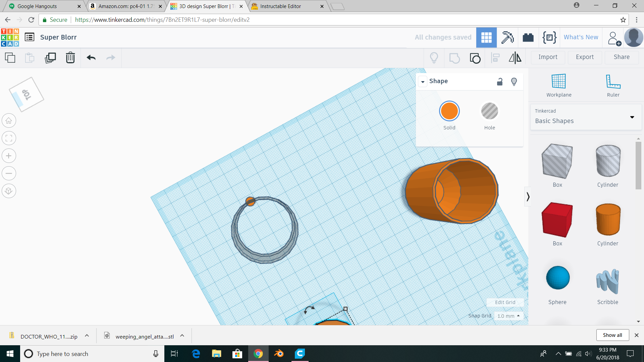Click the Show all lightbulb icon in toolbar
The width and height of the screenshot is (644, 362).
(x=434, y=58)
